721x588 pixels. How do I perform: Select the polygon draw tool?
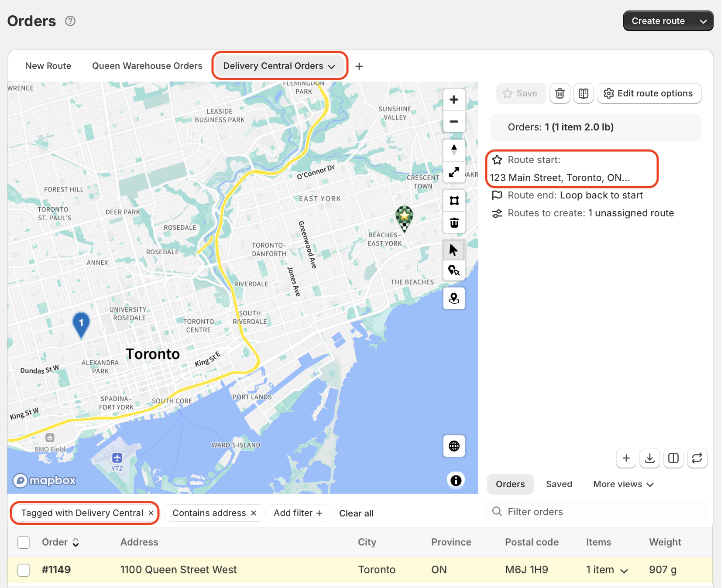454,201
